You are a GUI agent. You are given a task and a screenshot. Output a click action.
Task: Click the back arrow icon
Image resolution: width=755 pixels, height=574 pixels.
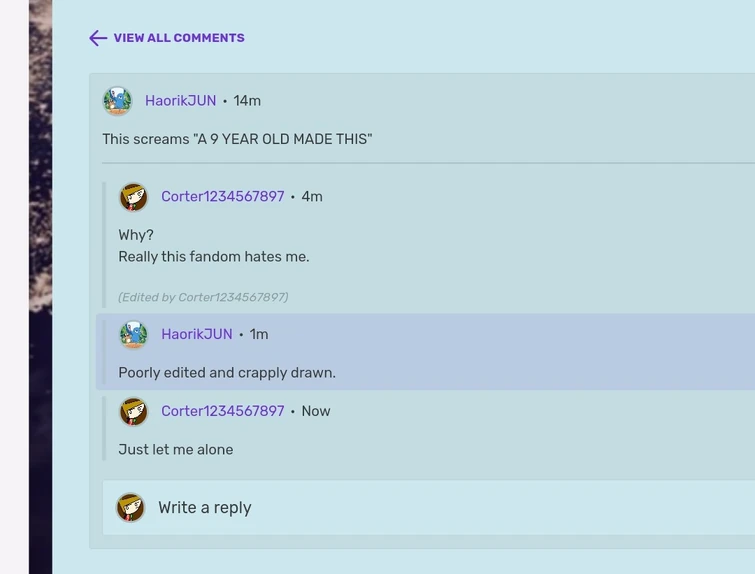tap(98, 38)
